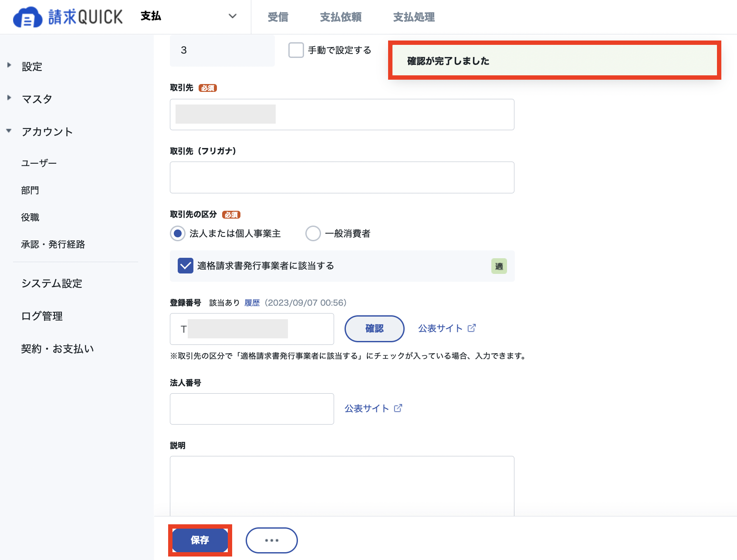This screenshot has height=560, width=737.
Task: Switch to the 支払処理 tab
Action: pos(414,17)
